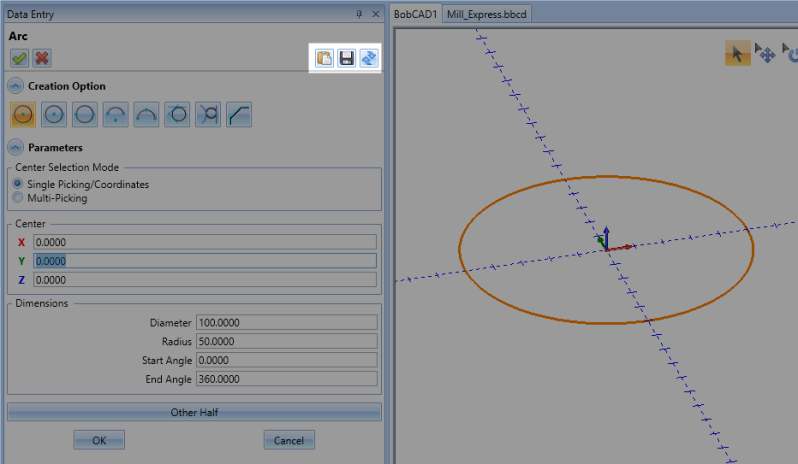Click the OK button
Image resolution: width=798 pixels, height=464 pixels.
tap(99, 440)
